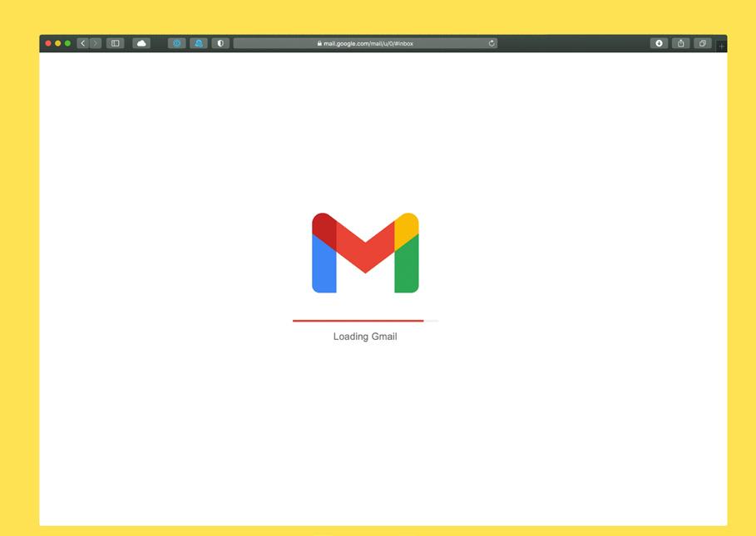Click the padlock icon in the address bar
This screenshot has width=756, height=536.
tap(319, 43)
